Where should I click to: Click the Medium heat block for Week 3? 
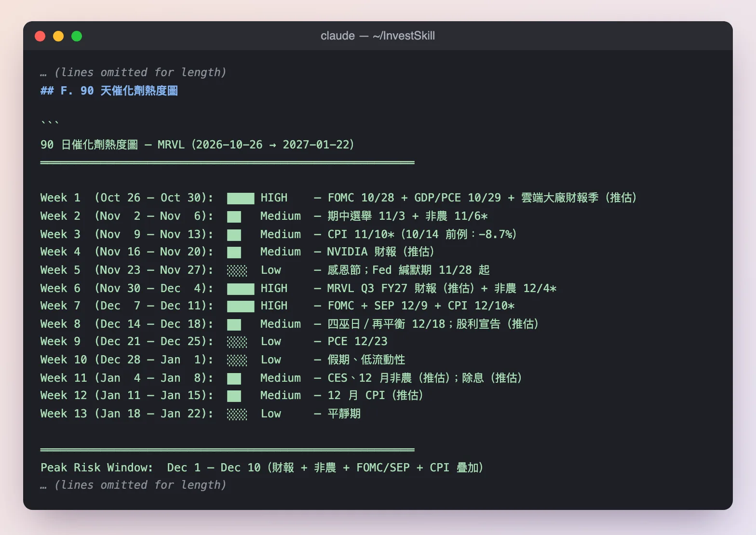pos(234,235)
